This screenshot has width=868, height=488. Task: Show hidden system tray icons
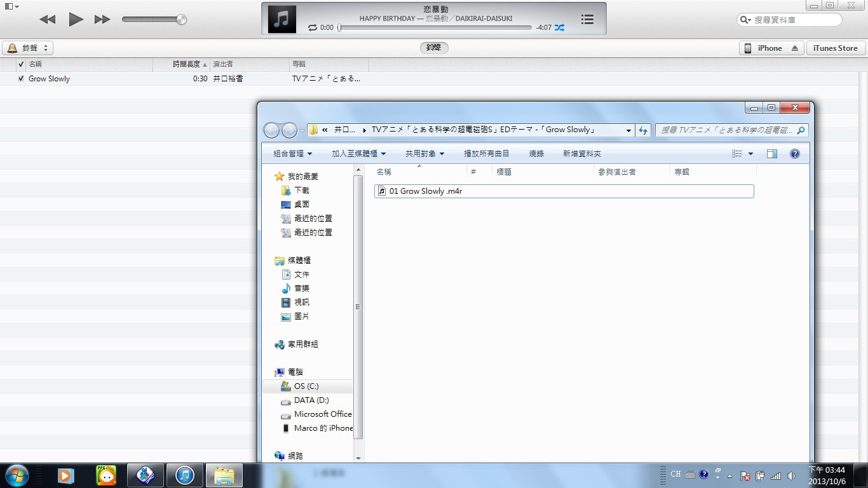pyautogui.click(x=729, y=475)
